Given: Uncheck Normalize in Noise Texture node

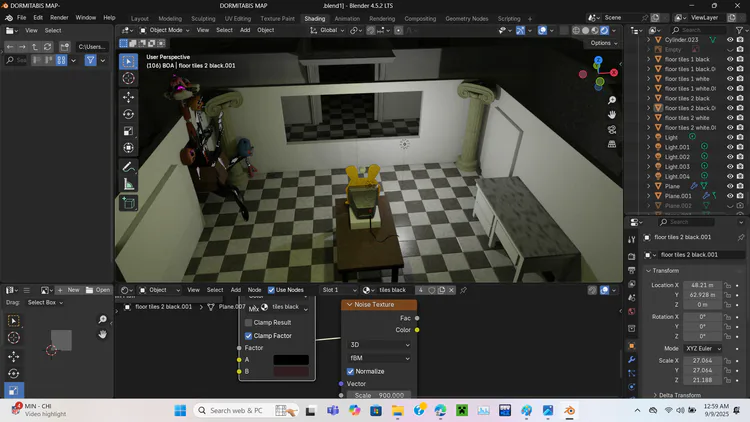Looking at the screenshot, I should [x=350, y=371].
